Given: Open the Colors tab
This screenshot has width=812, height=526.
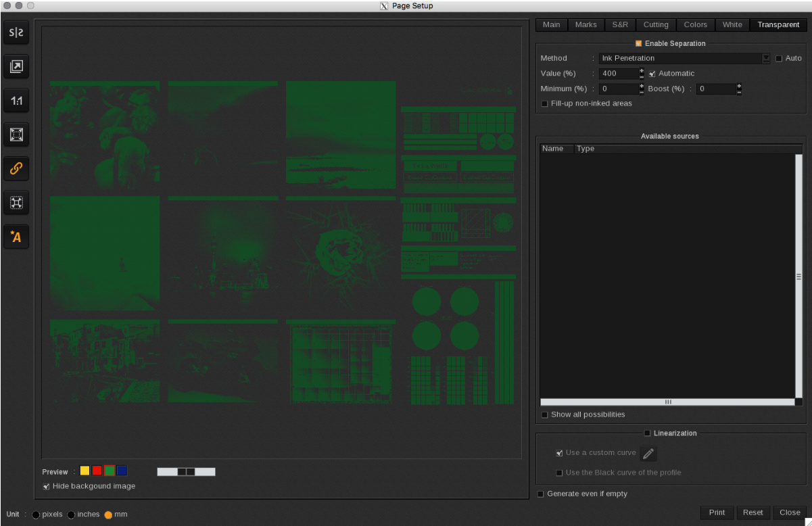Looking at the screenshot, I should (x=695, y=25).
